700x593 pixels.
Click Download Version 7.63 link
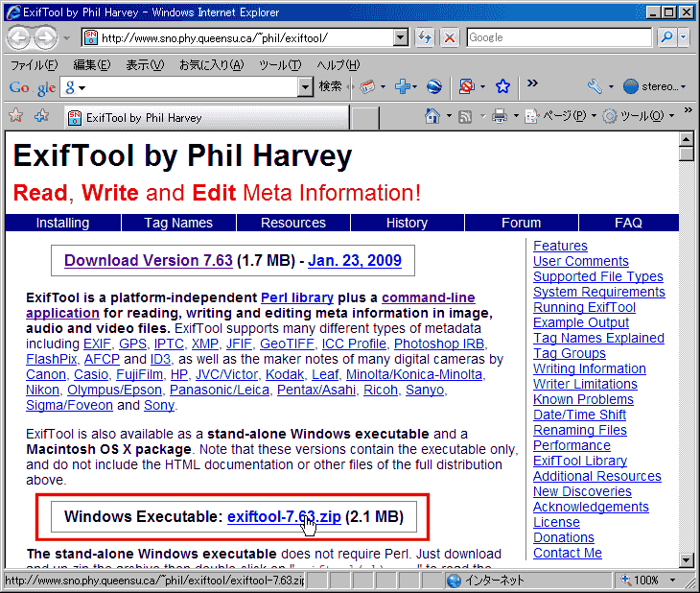click(x=149, y=261)
